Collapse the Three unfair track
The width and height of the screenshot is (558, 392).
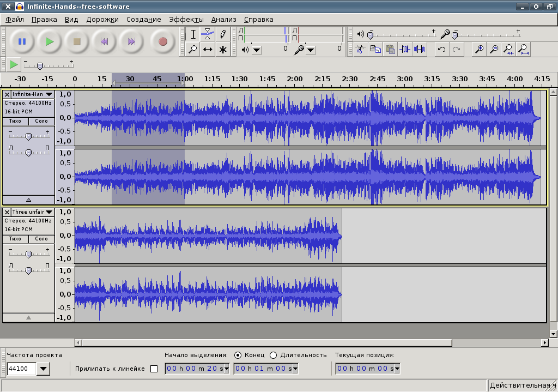coord(28,318)
